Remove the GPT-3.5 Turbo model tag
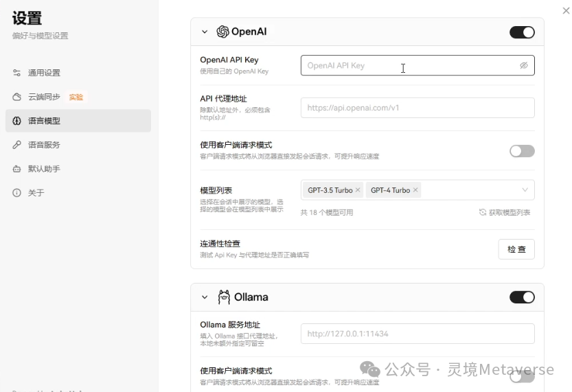This screenshot has height=392, width=572. pos(358,190)
